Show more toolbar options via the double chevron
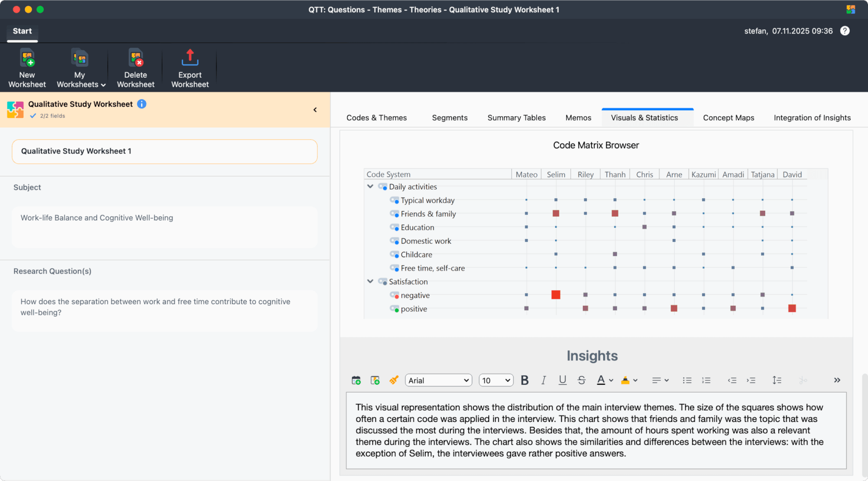 [837, 380]
